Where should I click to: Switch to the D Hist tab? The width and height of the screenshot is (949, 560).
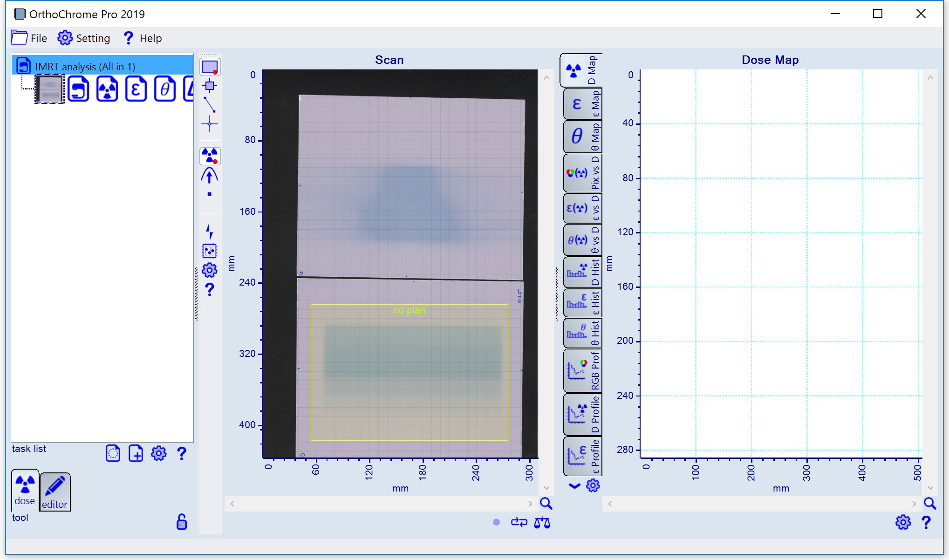point(582,273)
